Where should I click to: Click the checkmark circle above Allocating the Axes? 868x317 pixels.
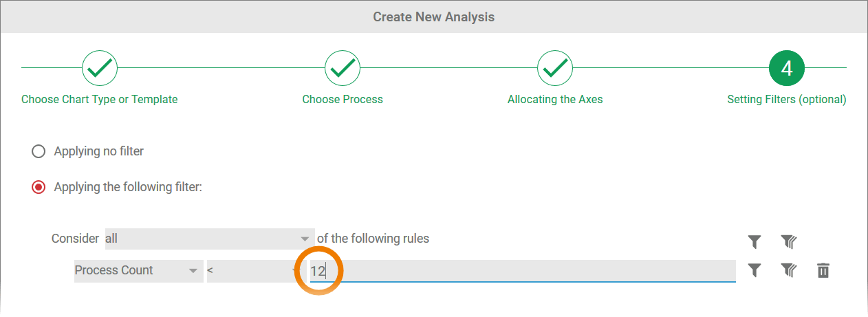(555, 67)
